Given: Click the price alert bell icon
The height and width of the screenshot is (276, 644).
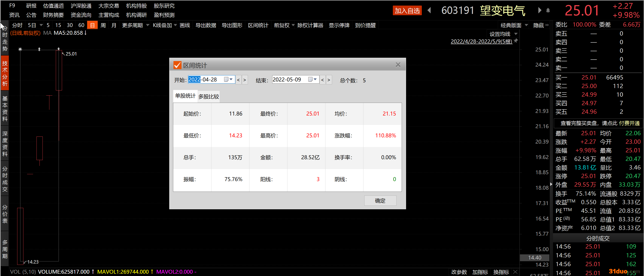Looking at the screenshot, I should (548, 10).
